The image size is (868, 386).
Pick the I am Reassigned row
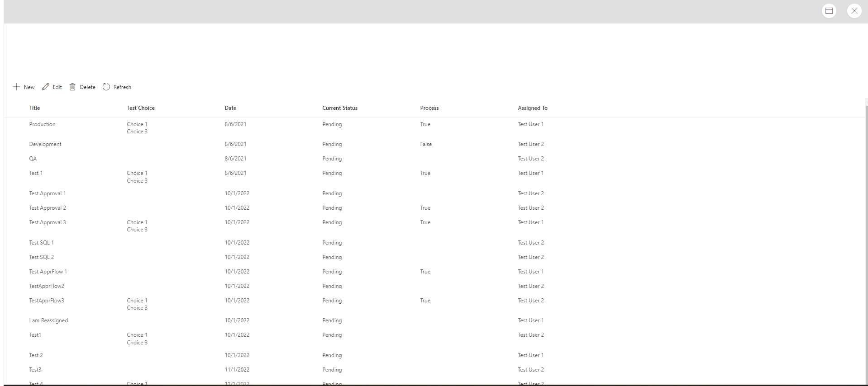pyautogui.click(x=48, y=320)
